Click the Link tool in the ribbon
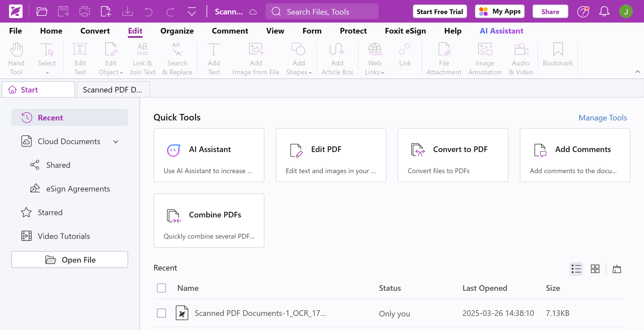This screenshot has width=644, height=330. [x=405, y=55]
